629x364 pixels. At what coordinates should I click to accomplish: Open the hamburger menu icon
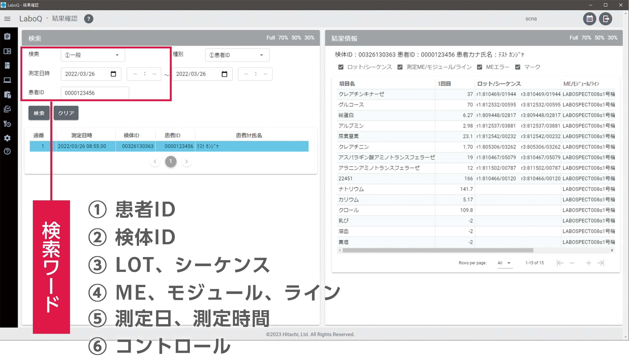(7, 19)
